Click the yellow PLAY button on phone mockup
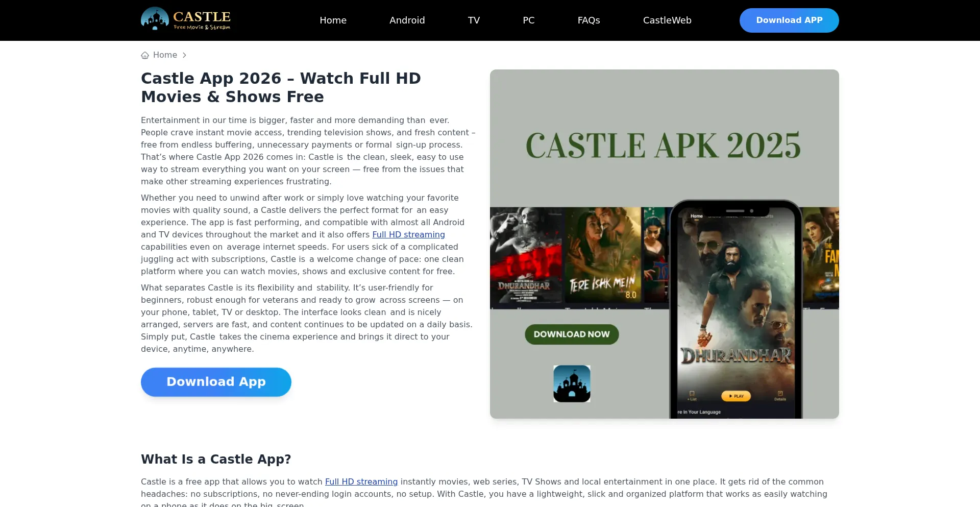 click(736, 396)
